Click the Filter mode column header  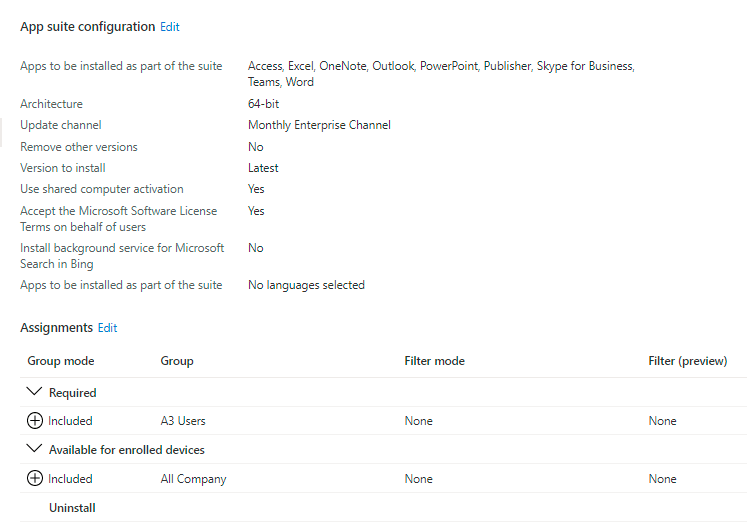tap(434, 361)
